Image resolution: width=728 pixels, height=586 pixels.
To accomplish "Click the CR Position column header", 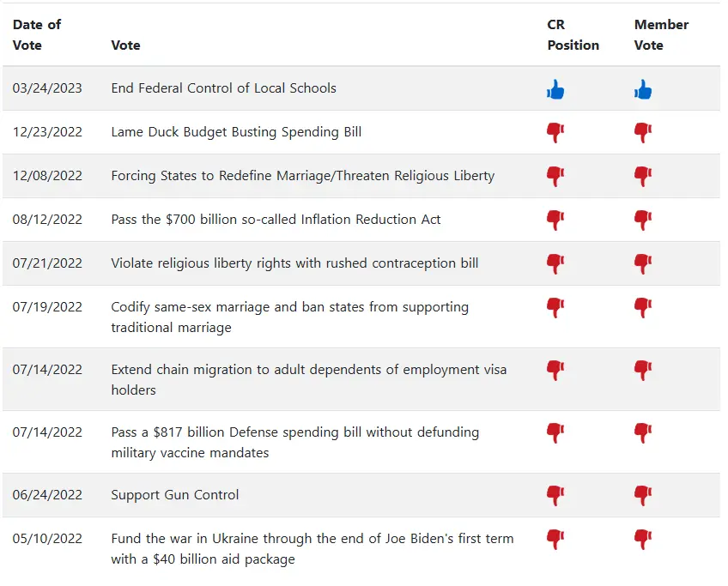I will [573, 34].
